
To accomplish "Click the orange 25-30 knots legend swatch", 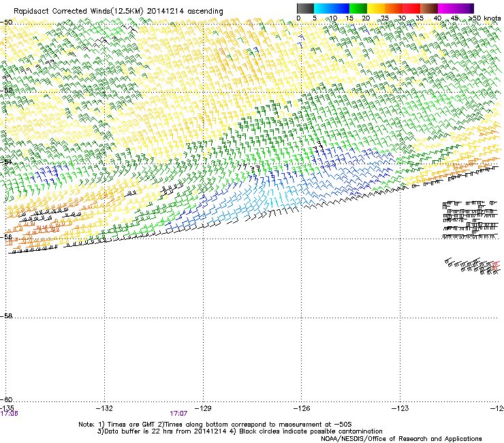I will coord(394,8).
